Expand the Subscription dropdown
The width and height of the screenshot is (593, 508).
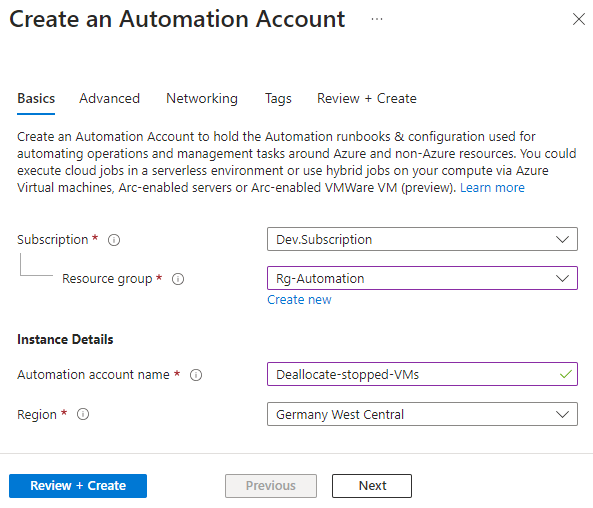[x=422, y=239]
